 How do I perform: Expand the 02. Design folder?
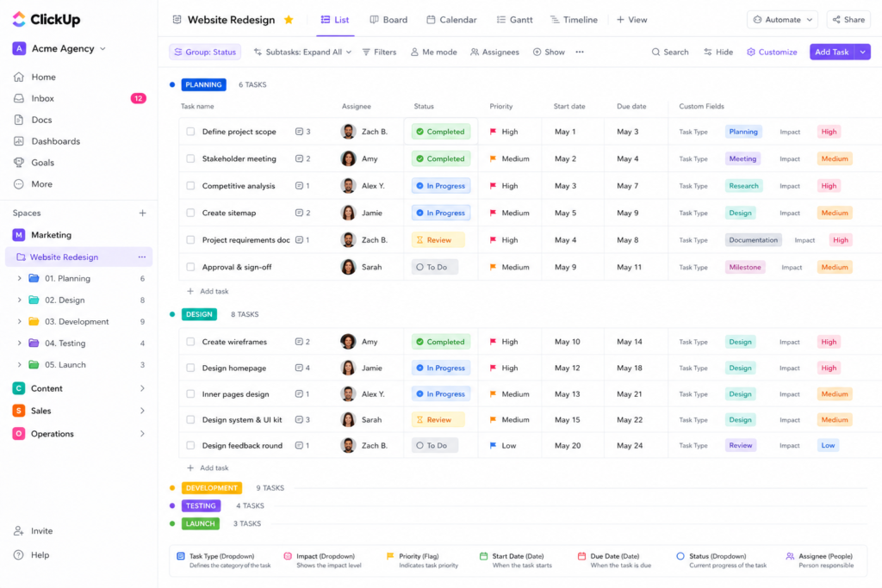pos(19,300)
